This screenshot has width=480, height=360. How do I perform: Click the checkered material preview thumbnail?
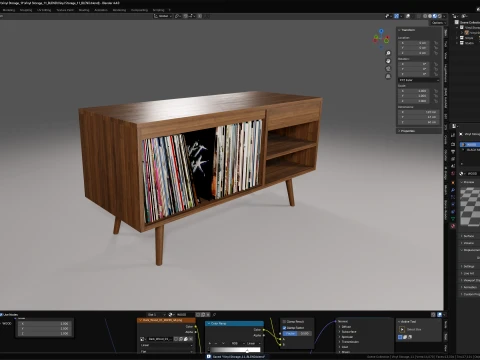(470, 207)
